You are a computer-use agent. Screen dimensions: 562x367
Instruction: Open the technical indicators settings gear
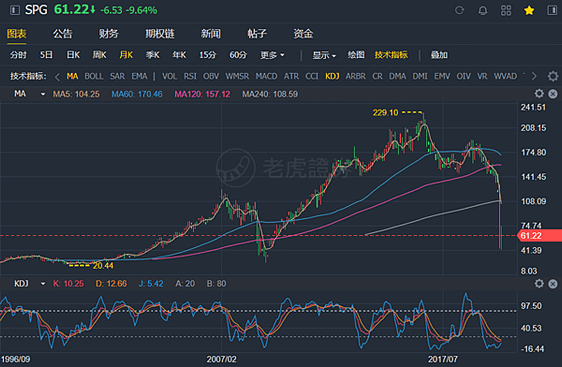pyautogui.click(x=553, y=76)
